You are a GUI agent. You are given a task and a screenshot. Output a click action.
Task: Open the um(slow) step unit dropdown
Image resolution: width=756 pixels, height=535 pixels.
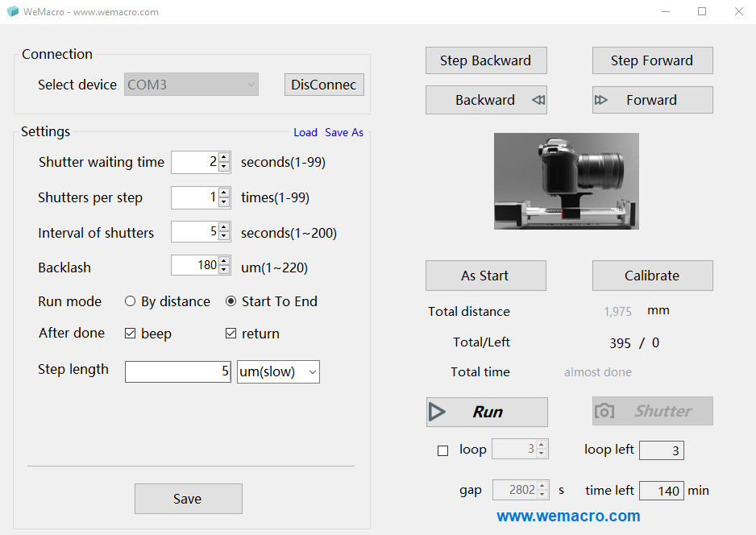tap(278, 371)
